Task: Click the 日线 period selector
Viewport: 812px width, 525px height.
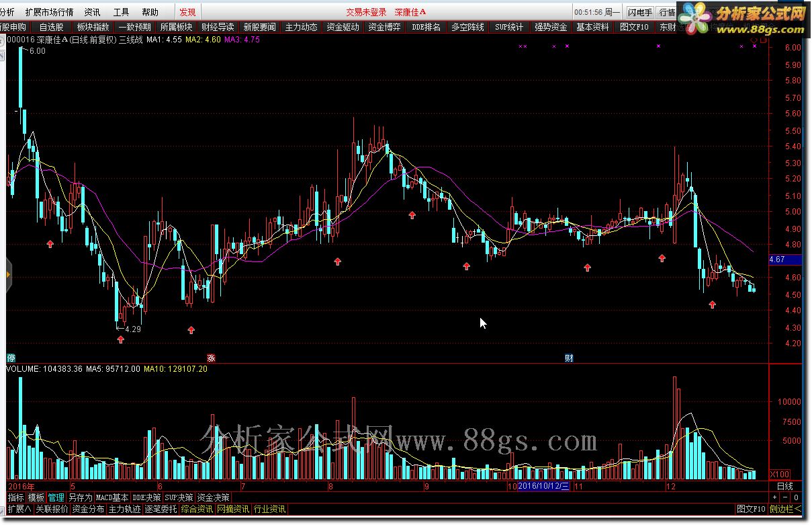Action: (784, 486)
